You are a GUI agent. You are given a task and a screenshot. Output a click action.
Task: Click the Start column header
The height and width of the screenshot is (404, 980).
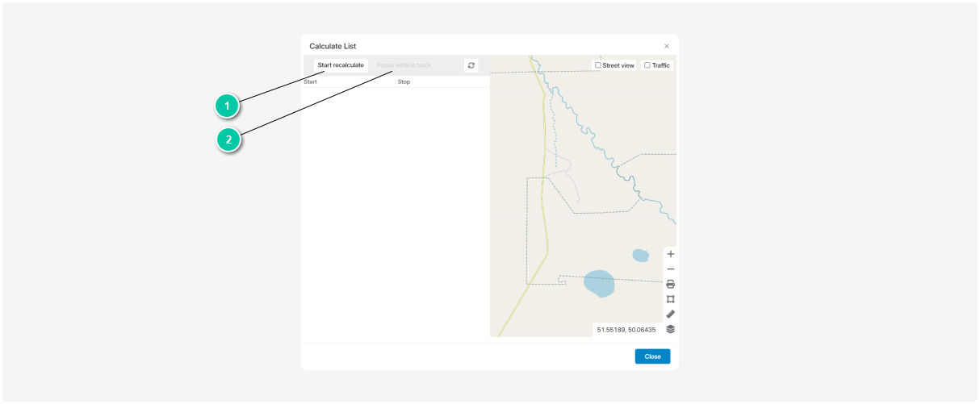(311, 82)
